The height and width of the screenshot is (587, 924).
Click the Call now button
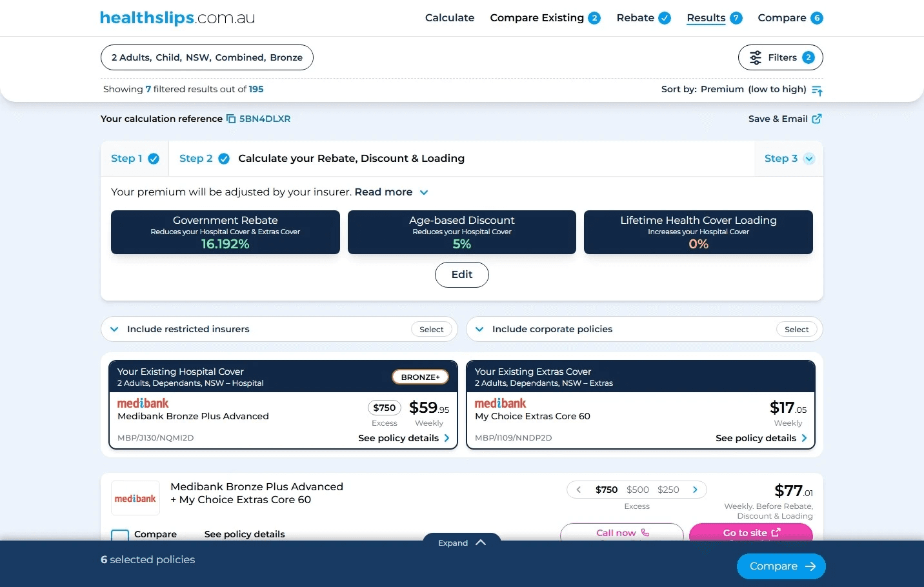pos(622,533)
